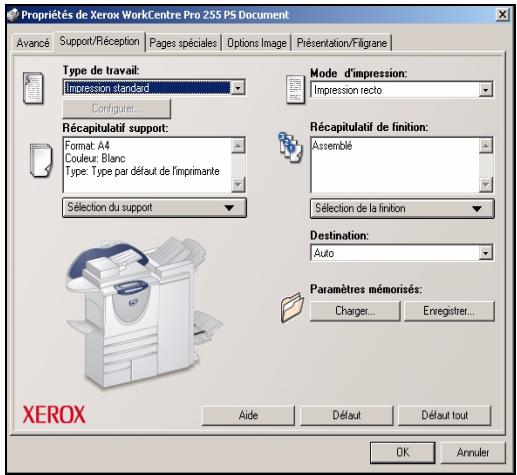Click the 'Format: A4' line
This screenshot has width=517, height=475.
87,146
